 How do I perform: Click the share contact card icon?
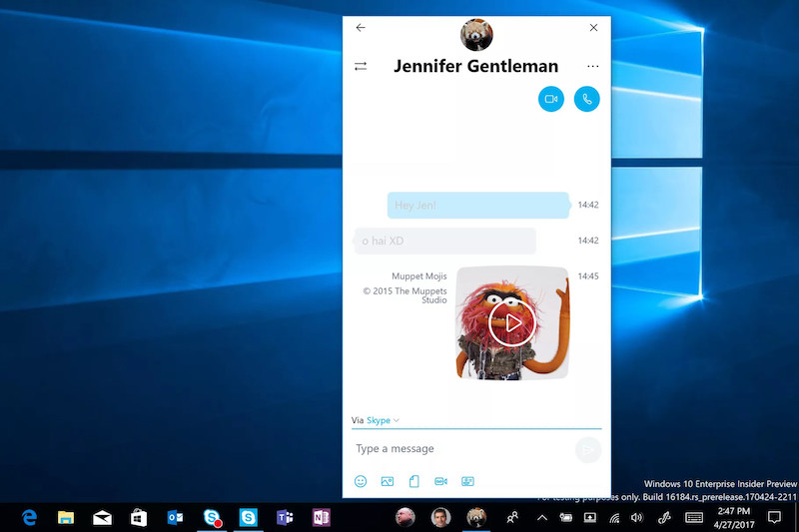click(467, 481)
